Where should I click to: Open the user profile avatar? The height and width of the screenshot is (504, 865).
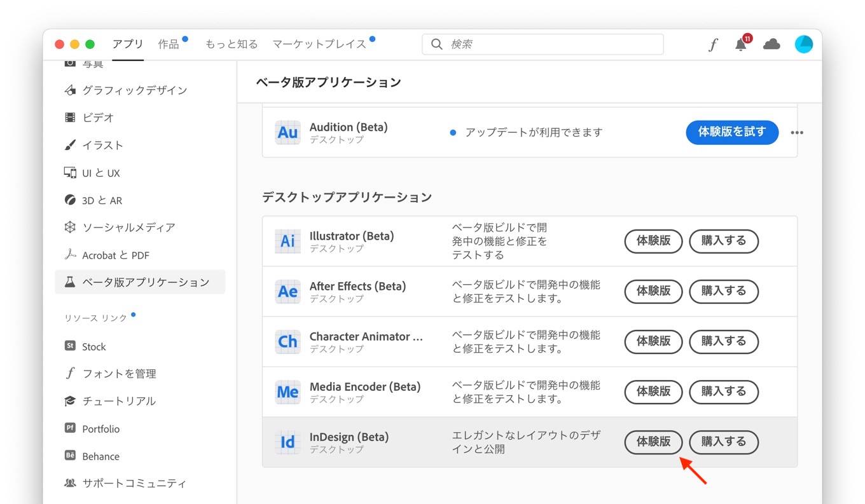pos(804,44)
